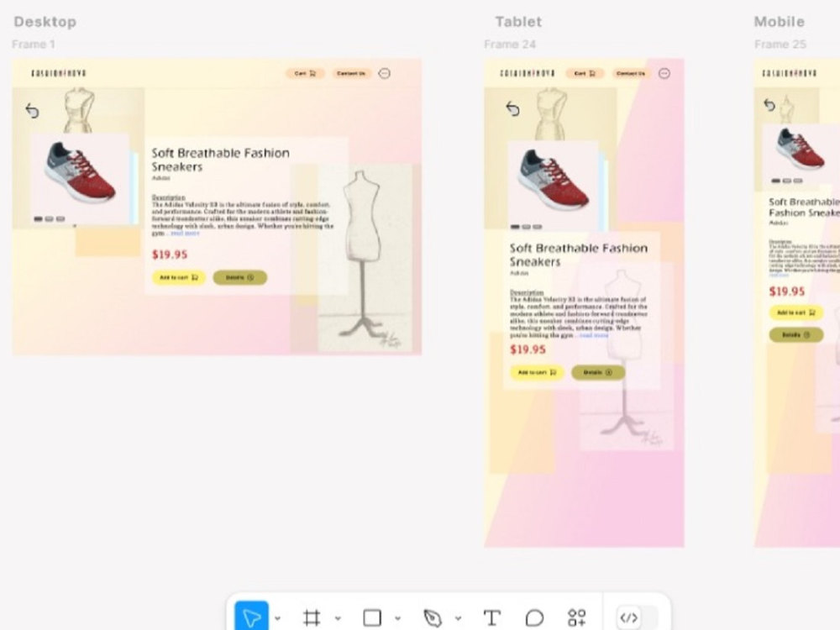The image size is (840, 630).
Task: Select the Frame 25 label
Action: click(x=780, y=45)
